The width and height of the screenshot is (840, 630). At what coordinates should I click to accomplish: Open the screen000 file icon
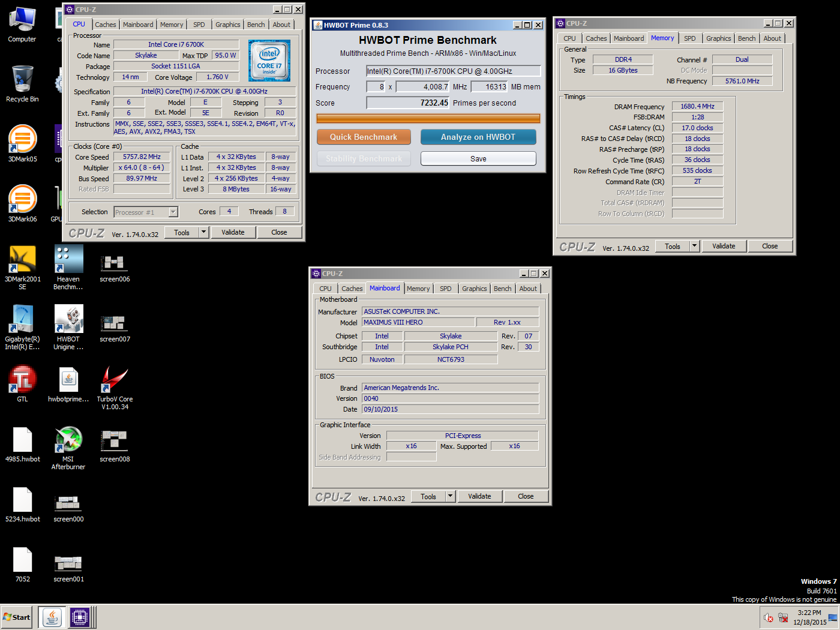[x=68, y=508]
